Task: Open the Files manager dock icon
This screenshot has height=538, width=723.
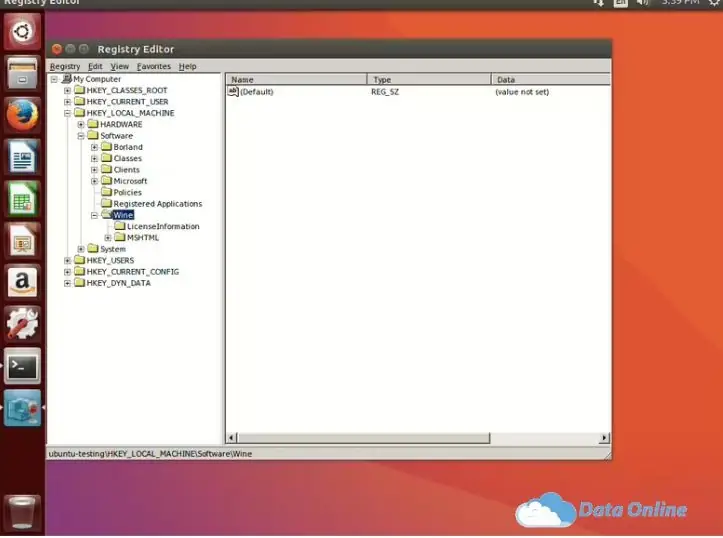Action: (x=22, y=73)
